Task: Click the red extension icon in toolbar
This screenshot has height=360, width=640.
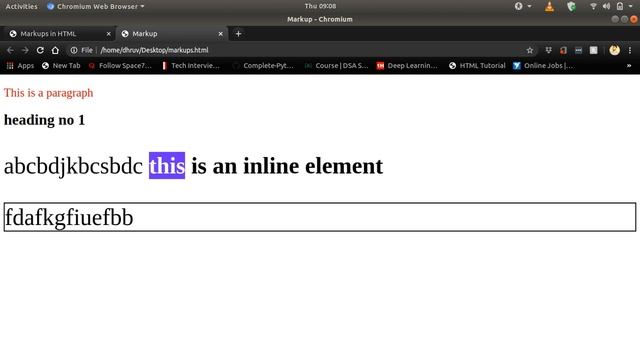Action: (x=563, y=50)
